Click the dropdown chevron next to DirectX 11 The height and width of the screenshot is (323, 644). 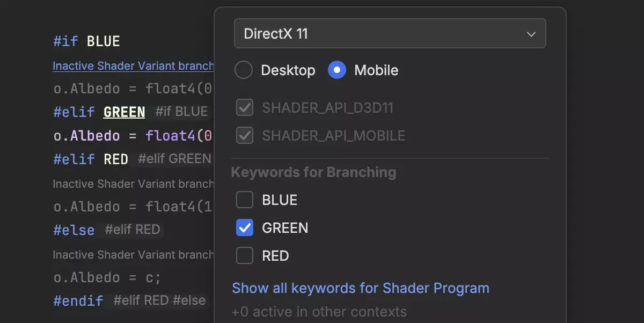click(x=531, y=33)
